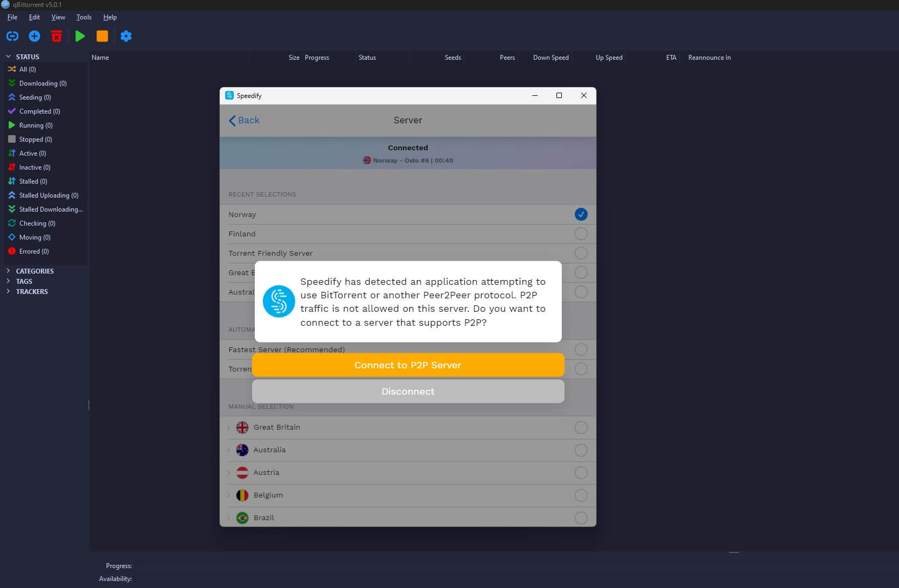
Task: Select Torrent Friendly Server radio
Action: point(581,253)
